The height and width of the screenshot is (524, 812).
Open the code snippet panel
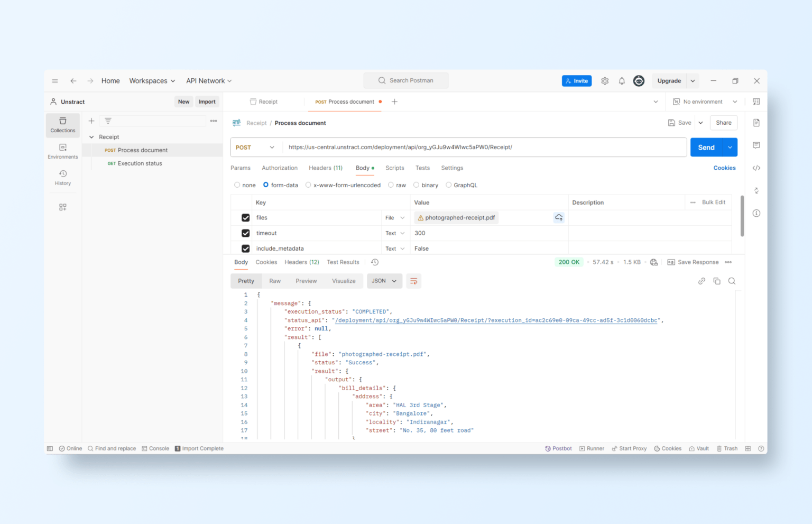(x=756, y=168)
